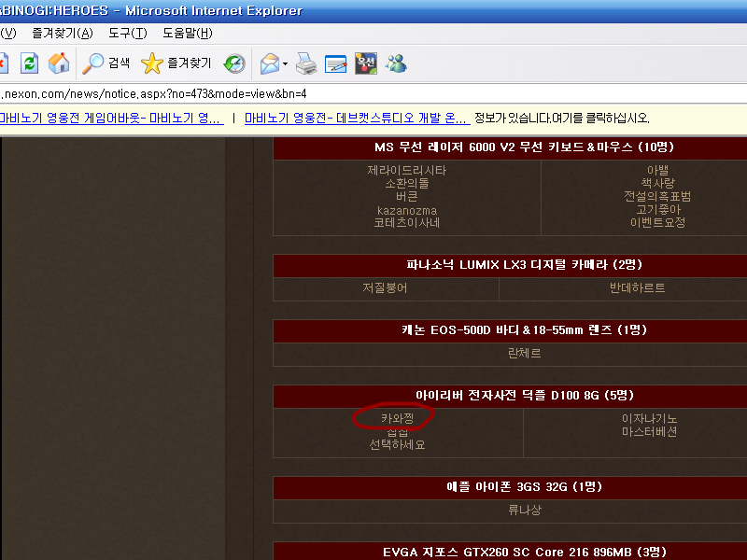
Task: Click the 아이리버 전자사전 딕플 D100 header
Action: point(510,395)
